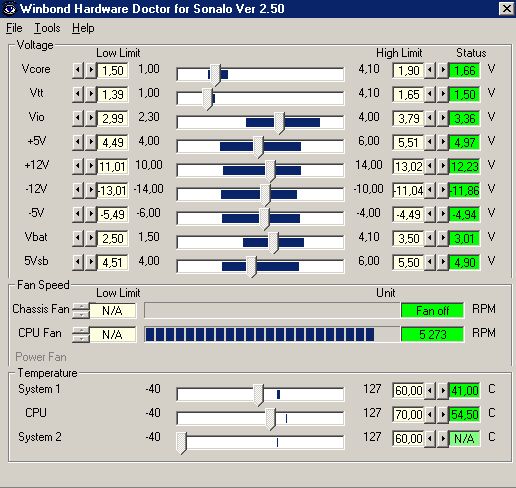Click the Chassis Fan 'Fan off' status

click(432, 310)
